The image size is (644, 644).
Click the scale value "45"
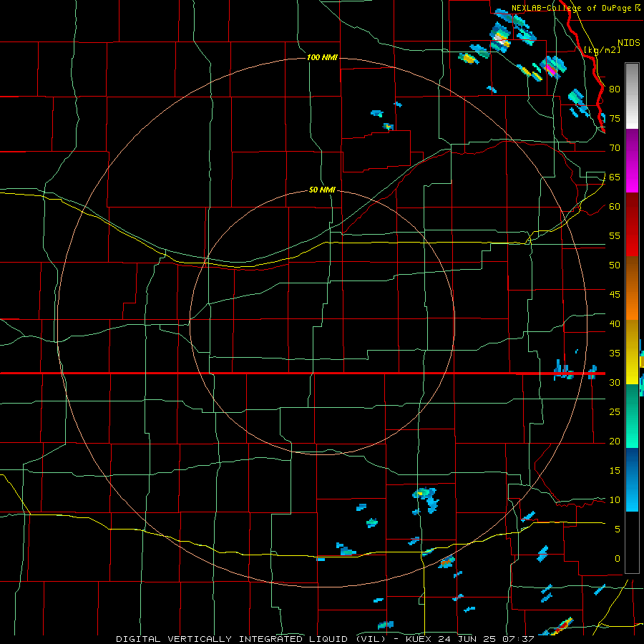coord(615,295)
